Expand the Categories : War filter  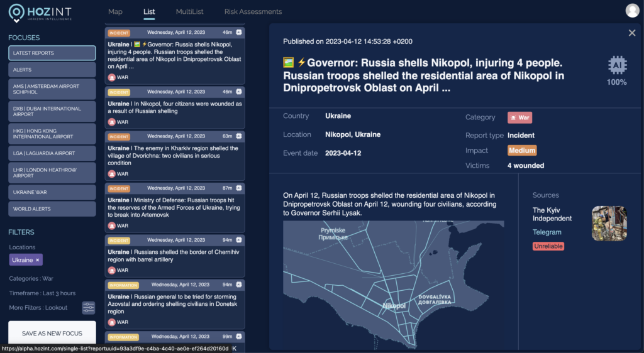coord(31,278)
